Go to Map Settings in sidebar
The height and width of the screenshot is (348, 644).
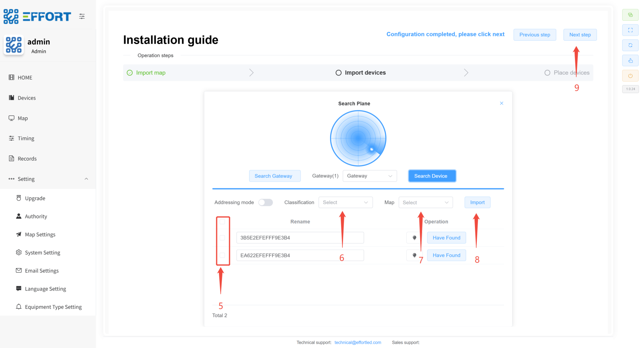[x=40, y=235]
